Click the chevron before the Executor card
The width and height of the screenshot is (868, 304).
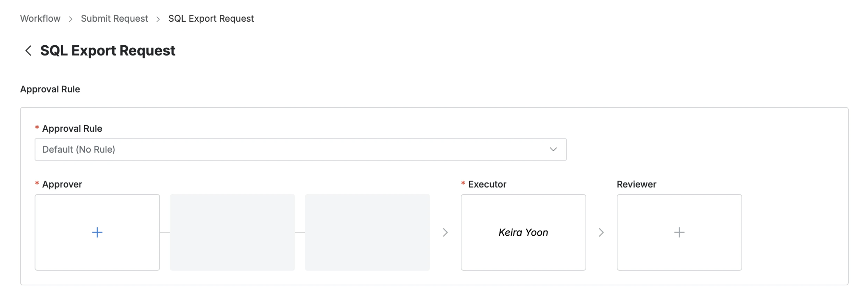tap(446, 232)
